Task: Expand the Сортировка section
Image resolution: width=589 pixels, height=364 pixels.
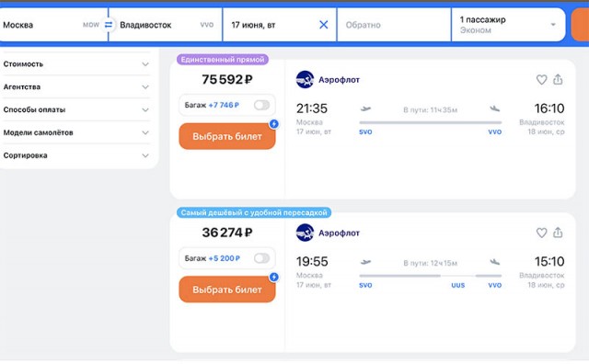Action: coord(76,155)
